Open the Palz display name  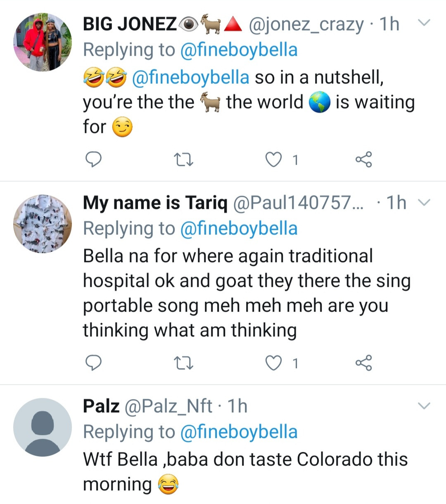[101, 406]
